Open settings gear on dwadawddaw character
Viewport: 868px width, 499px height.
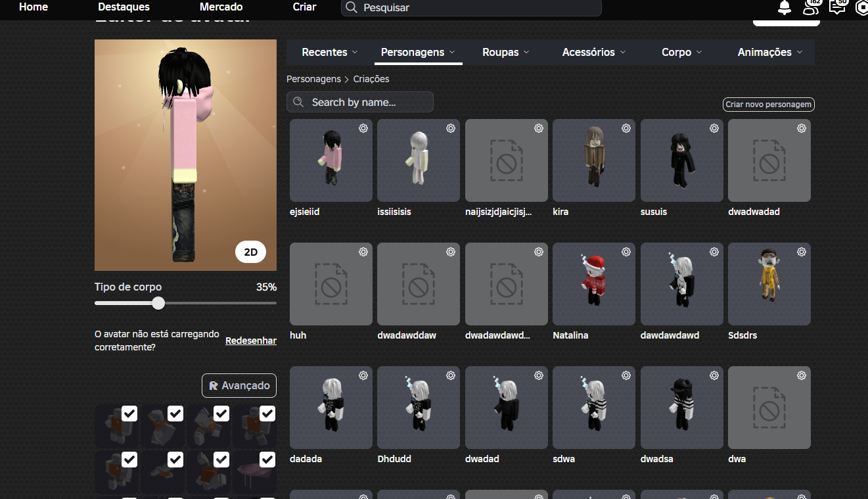(x=451, y=252)
